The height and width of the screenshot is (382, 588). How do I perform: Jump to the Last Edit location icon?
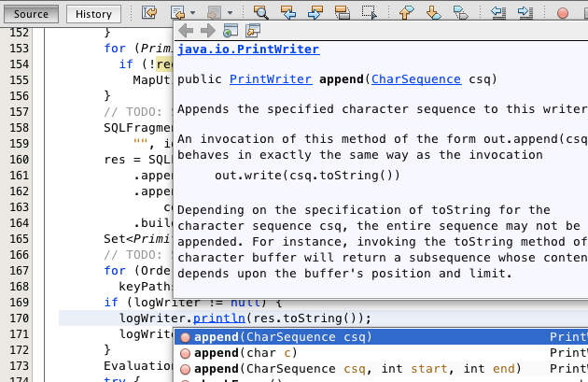click(x=149, y=13)
